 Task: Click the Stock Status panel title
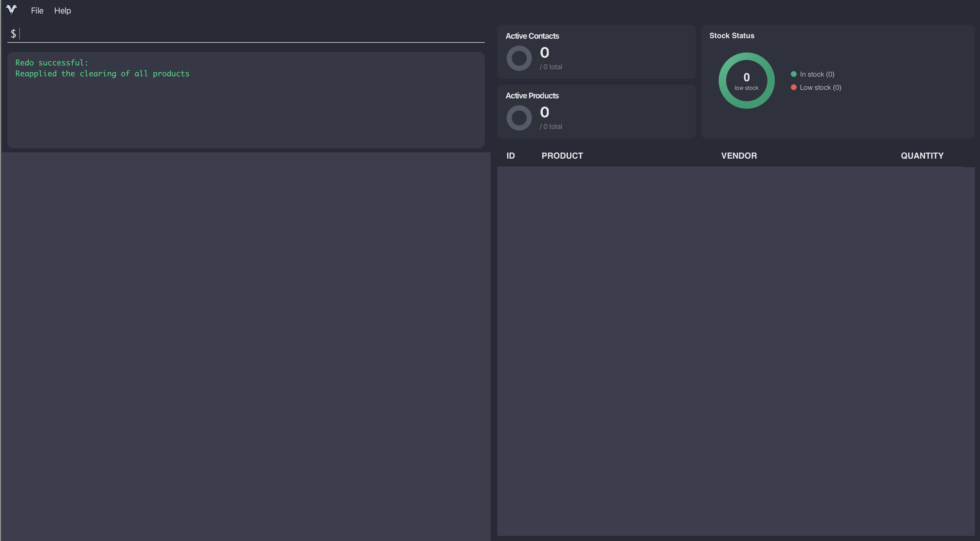[731, 36]
